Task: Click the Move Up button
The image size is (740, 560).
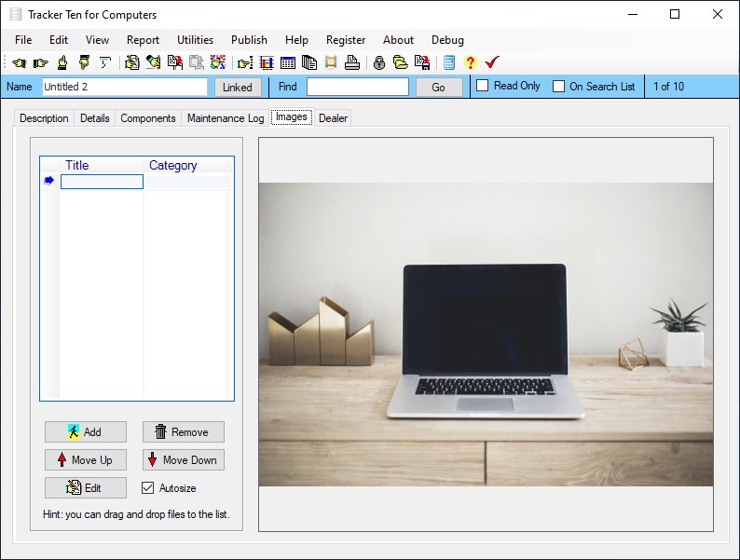Action: (86, 460)
